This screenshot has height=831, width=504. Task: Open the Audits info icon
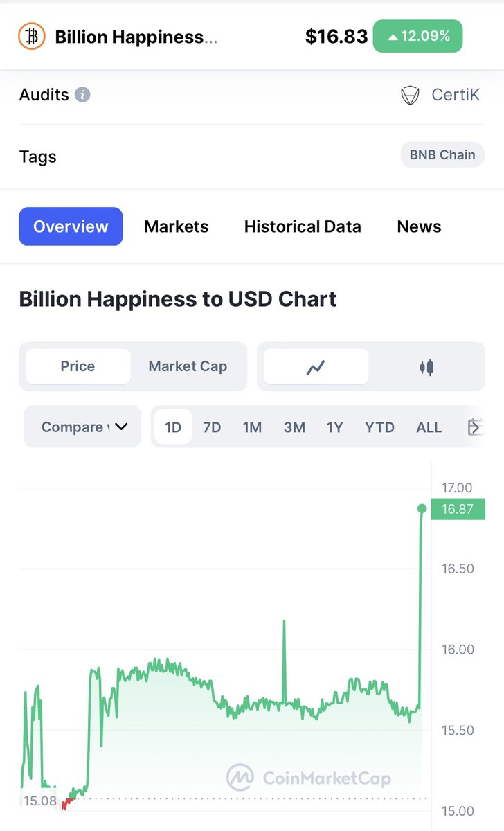coord(82,95)
